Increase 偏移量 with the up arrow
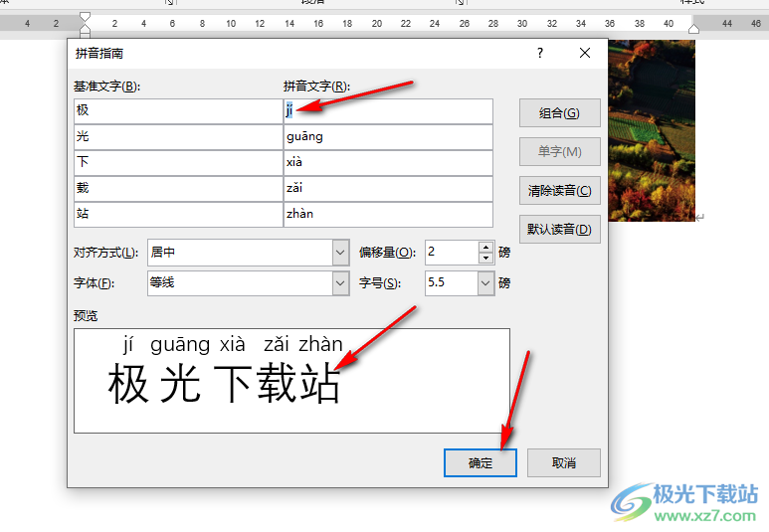The image size is (769, 532). 485,247
